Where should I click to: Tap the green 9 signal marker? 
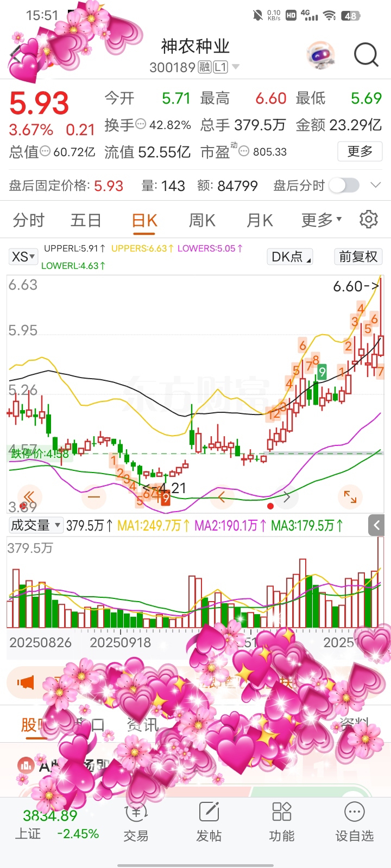point(322,372)
